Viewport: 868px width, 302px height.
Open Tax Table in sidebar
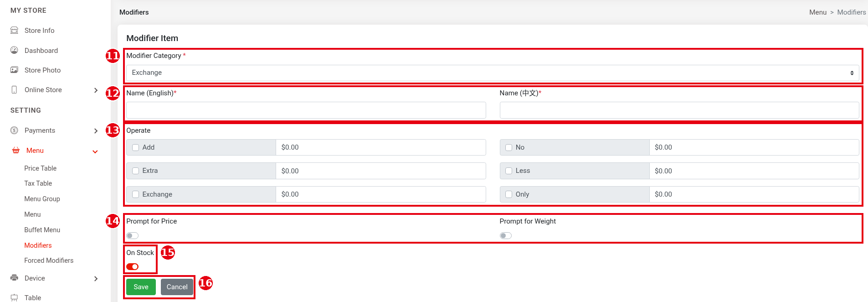pos(38,183)
